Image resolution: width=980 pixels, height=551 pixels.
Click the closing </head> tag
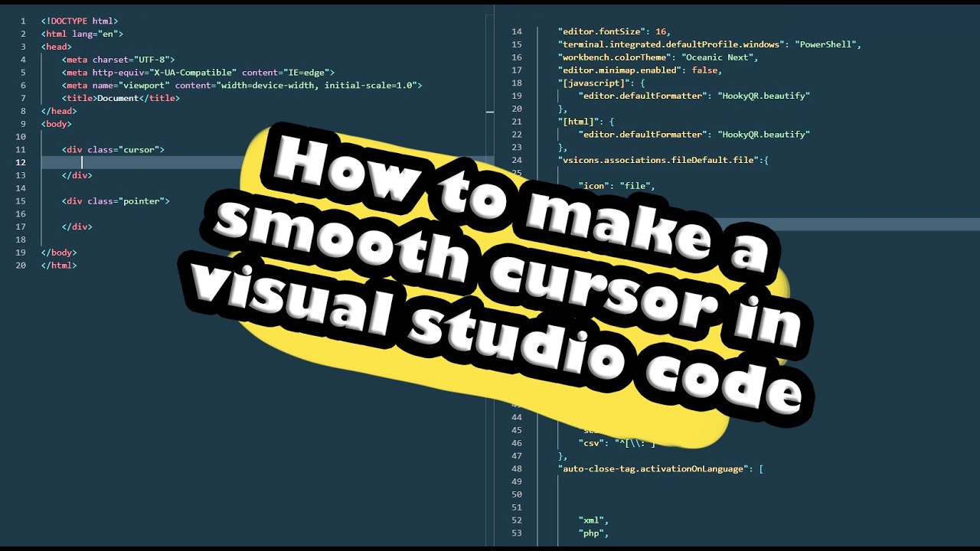pyautogui.click(x=59, y=111)
